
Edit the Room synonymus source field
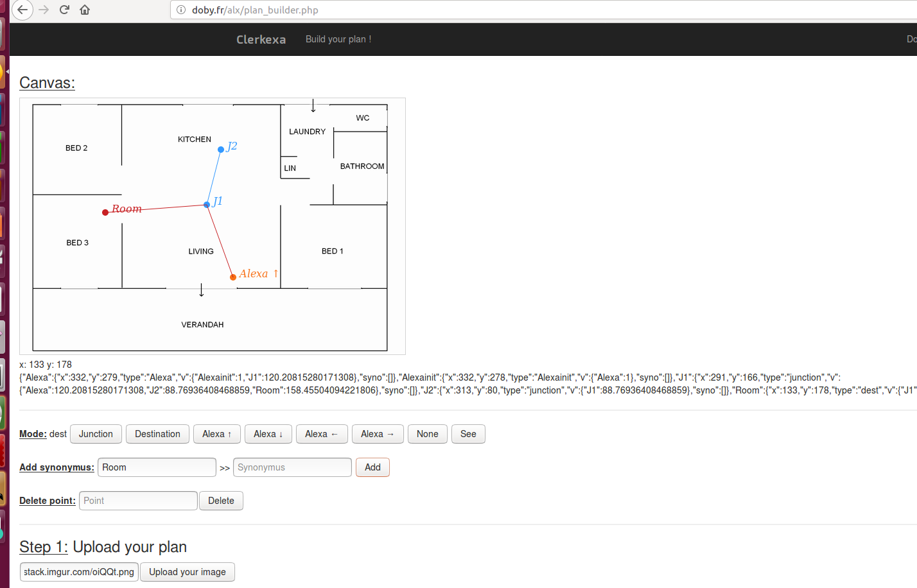157,467
